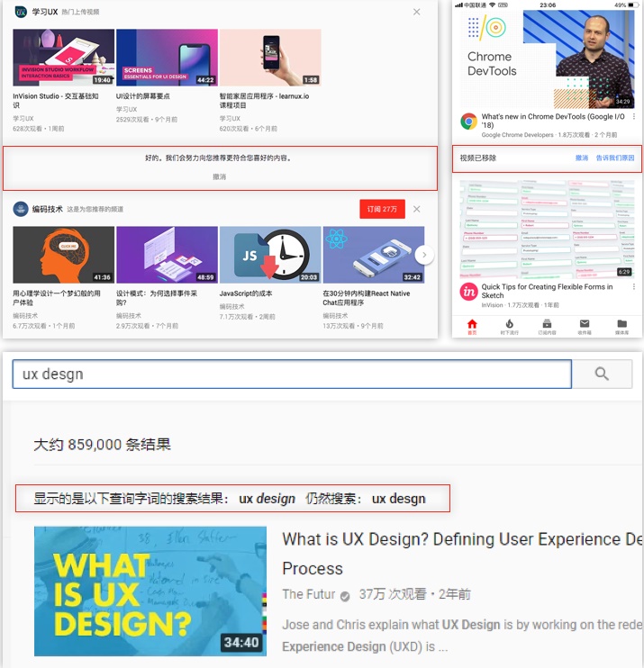Click the InVision channel logo icon
Screen dimensions: 644x668
tap(468, 292)
